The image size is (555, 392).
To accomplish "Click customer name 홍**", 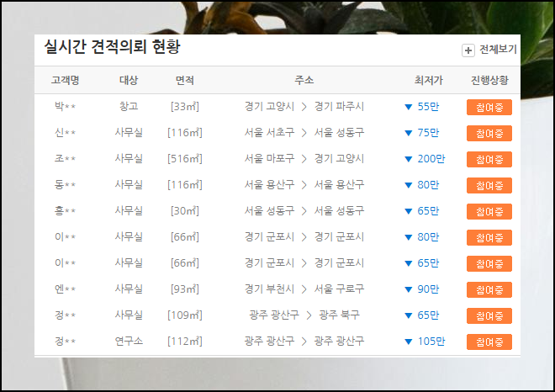I will coord(65,210).
